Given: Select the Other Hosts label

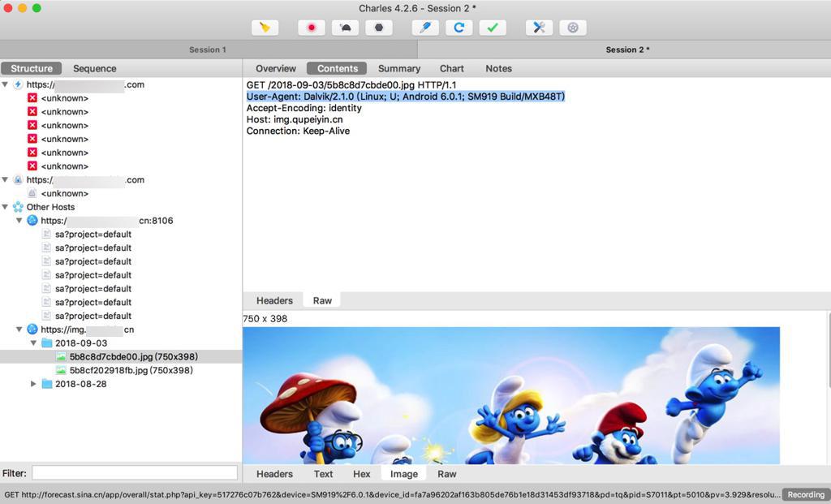Looking at the screenshot, I should tap(50, 207).
